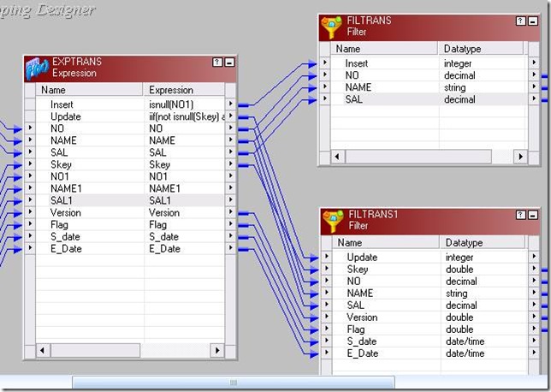The image size is (551, 392).
Task: Open help on the FILTRANS1 title bar
Action: (520, 215)
